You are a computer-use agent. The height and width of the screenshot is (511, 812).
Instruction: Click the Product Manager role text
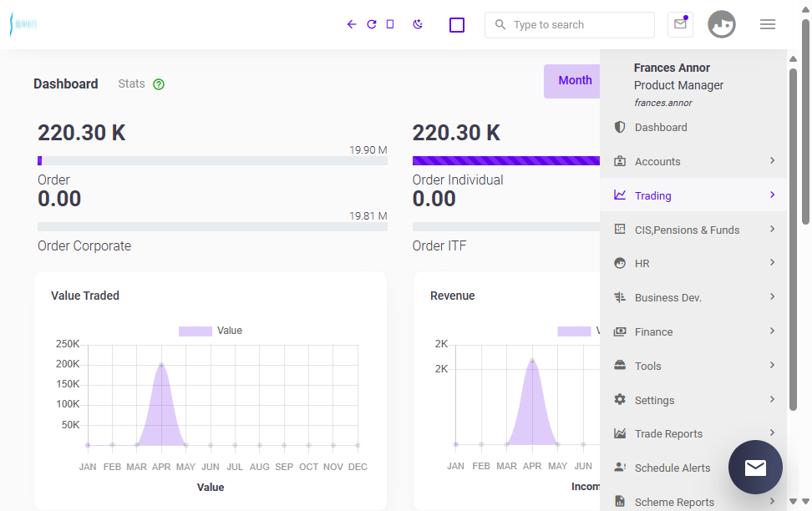pos(678,85)
